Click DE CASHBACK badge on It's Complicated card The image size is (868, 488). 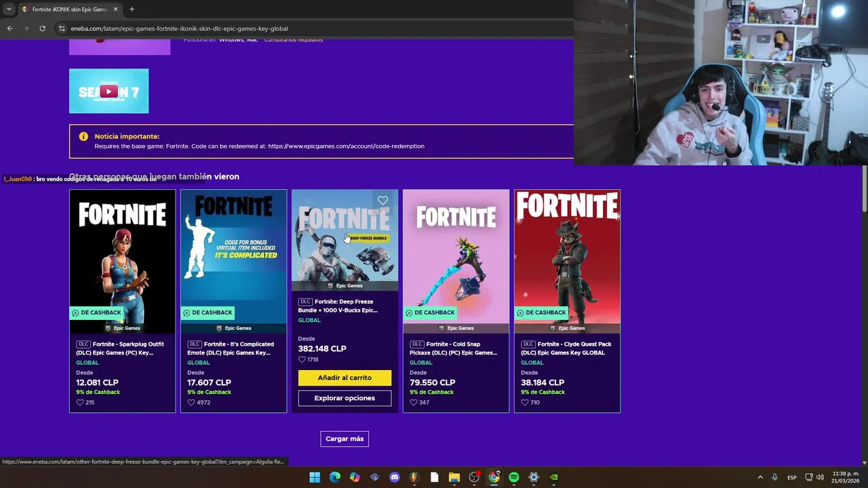(x=208, y=312)
